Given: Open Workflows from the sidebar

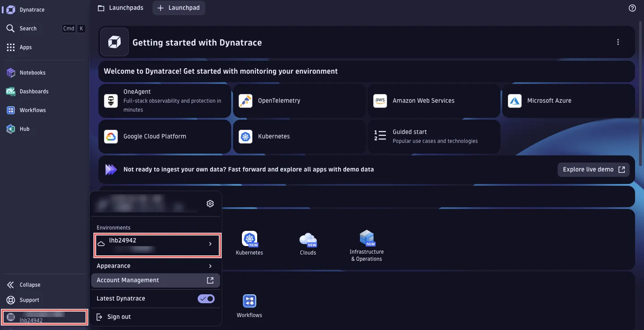Looking at the screenshot, I should [45, 110].
